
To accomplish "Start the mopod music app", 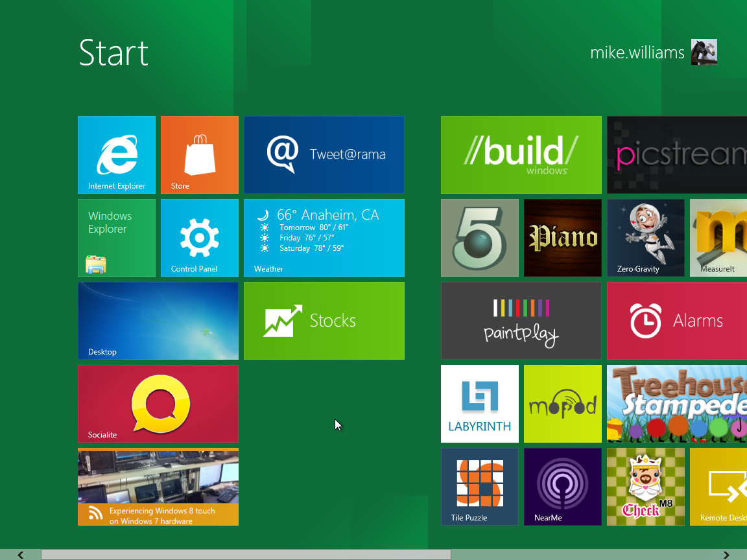I will (x=562, y=404).
